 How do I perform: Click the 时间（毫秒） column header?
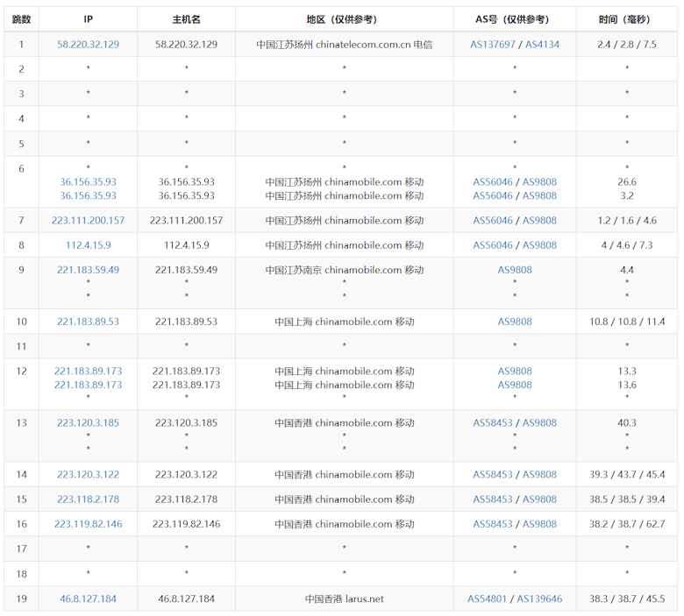pyautogui.click(x=627, y=19)
